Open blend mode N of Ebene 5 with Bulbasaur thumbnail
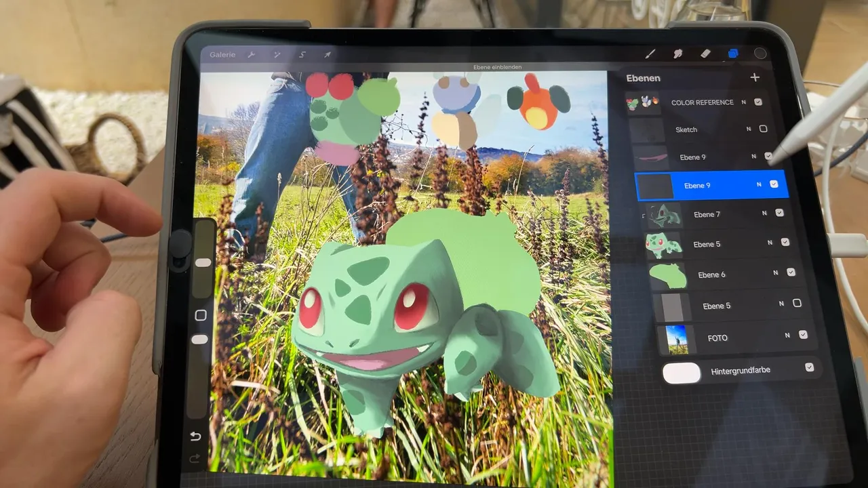This screenshot has width=868, height=488. tap(770, 243)
